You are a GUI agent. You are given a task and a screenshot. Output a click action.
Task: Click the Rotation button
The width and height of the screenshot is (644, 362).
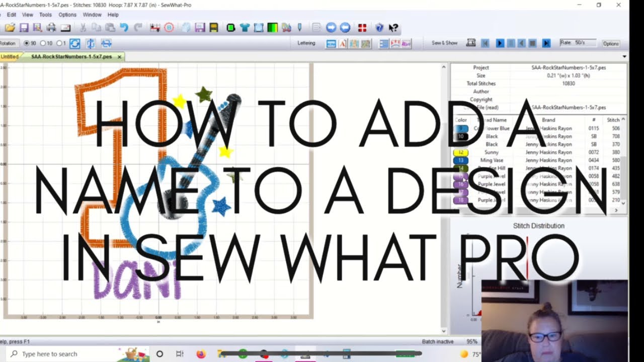(9, 44)
